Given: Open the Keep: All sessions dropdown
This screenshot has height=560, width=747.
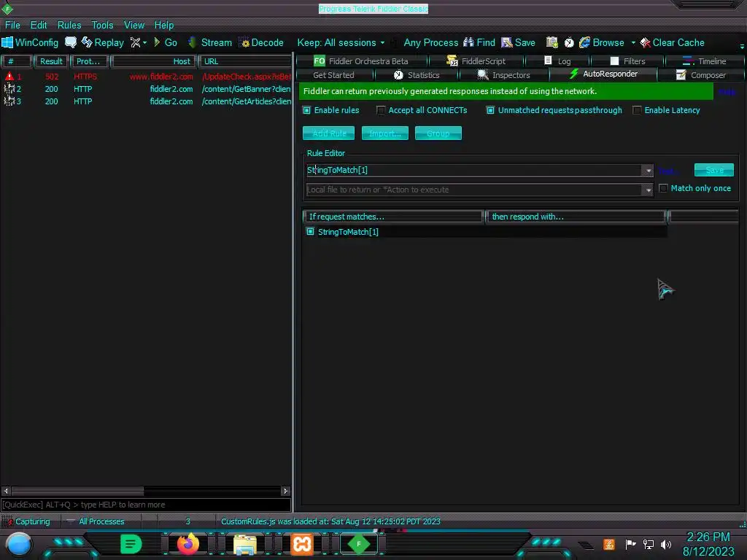Looking at the screenshot, I should pyautogui.click(x=341, y=43).
